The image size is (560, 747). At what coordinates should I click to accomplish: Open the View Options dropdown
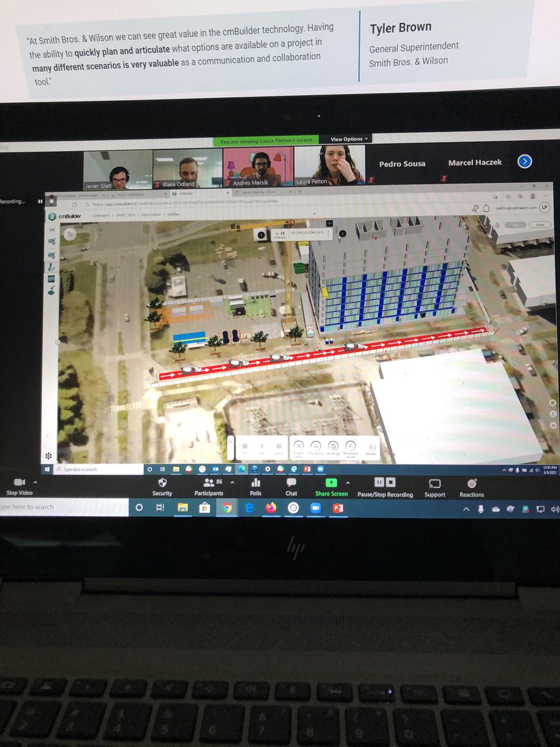click(349, 139)
